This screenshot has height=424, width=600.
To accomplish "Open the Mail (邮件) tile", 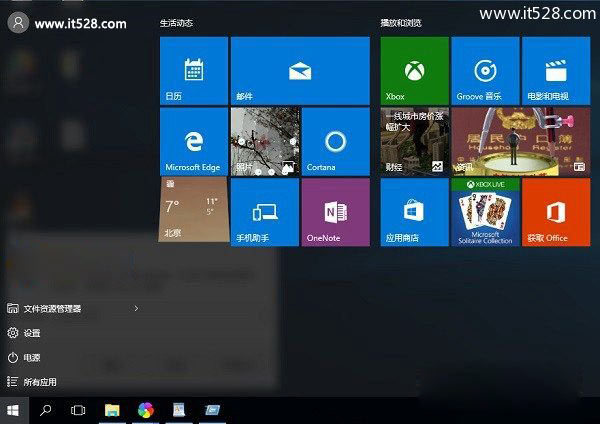I will point(300,71).
